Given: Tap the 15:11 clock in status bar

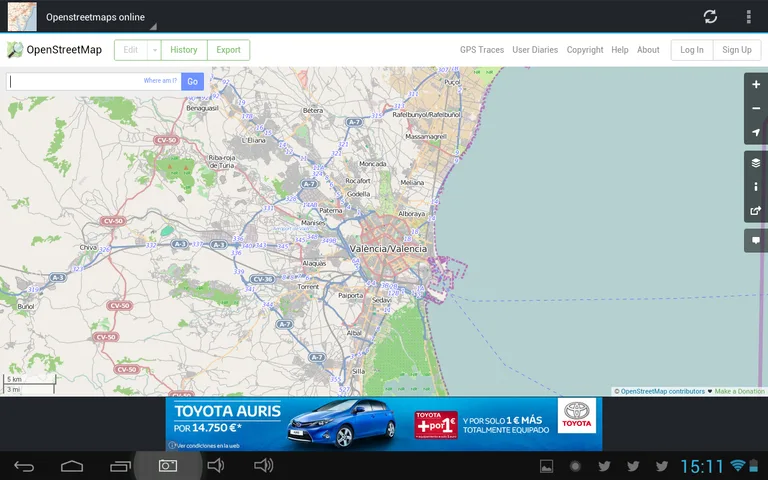Looking at the screenshot, I should (702, 466).
